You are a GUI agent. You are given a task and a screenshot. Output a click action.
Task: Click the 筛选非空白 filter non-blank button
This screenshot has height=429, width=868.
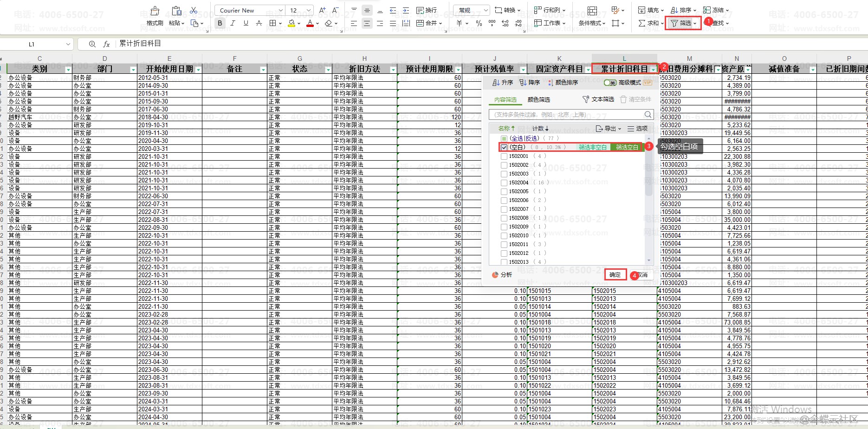coord(592,147)
